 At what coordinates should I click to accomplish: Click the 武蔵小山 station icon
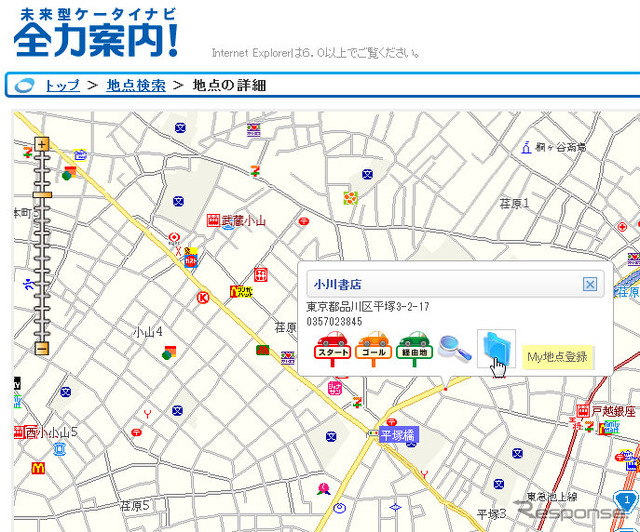pyautogui.click(x=213, y=220)
